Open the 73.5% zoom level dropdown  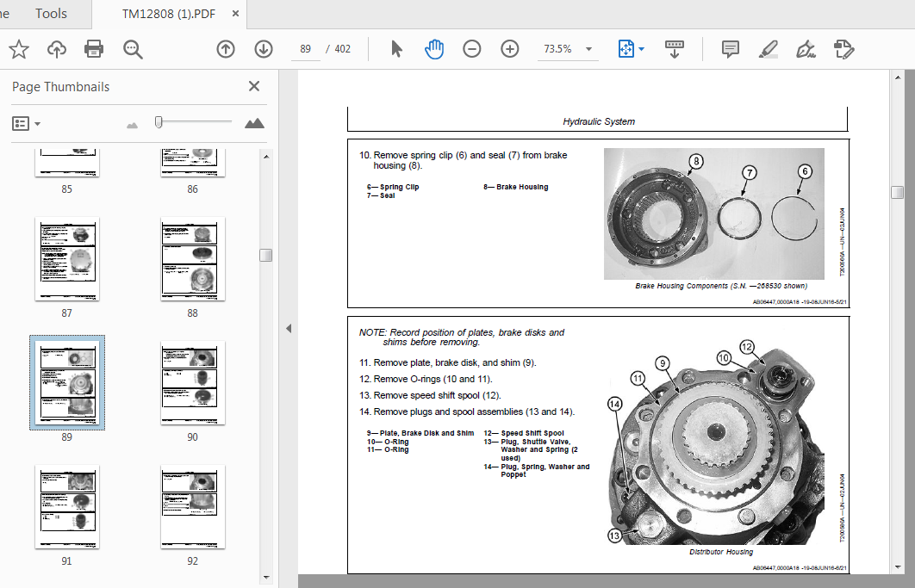click(588, 49)
